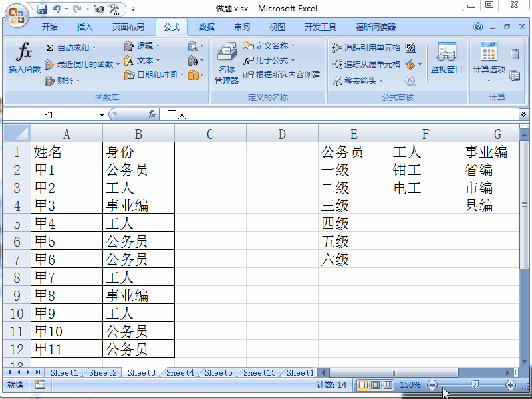Open the Financial (财务) functions list
Screen dimensions: 532x399
point(63,80)
